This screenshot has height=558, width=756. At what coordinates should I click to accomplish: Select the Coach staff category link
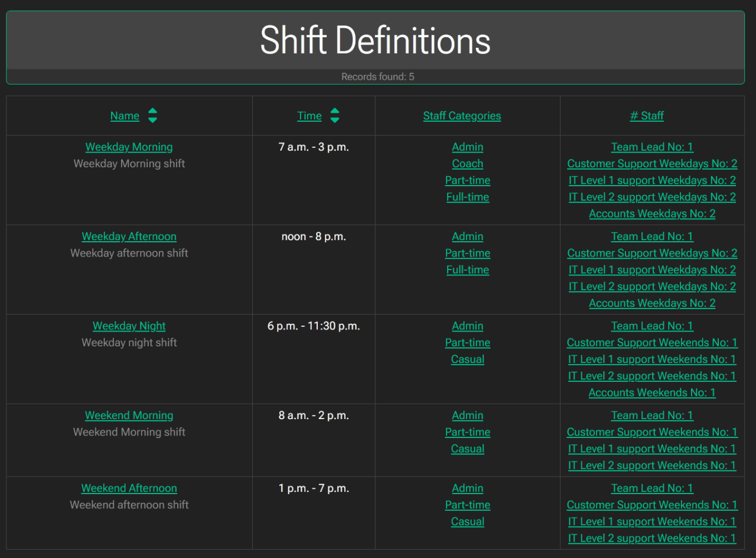pyautogui.click(x=467, y=163)
